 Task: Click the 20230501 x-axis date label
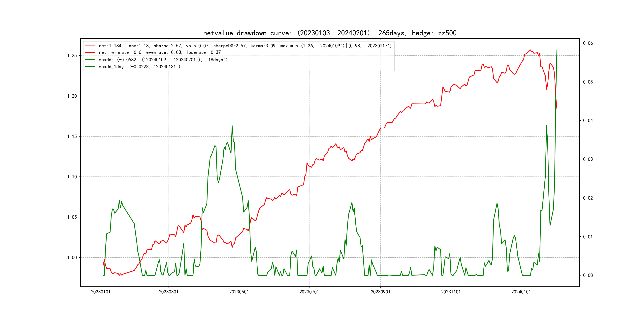(239, 292)
